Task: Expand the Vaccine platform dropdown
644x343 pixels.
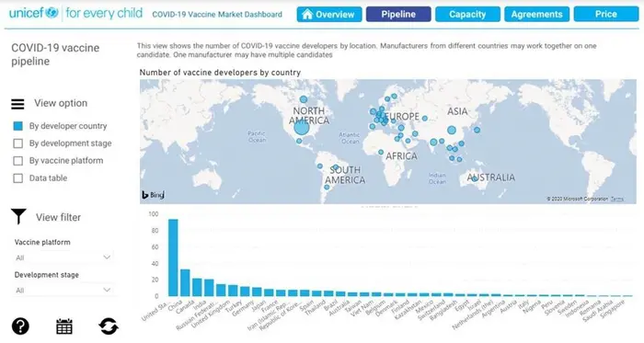Action: click(63, 257)
